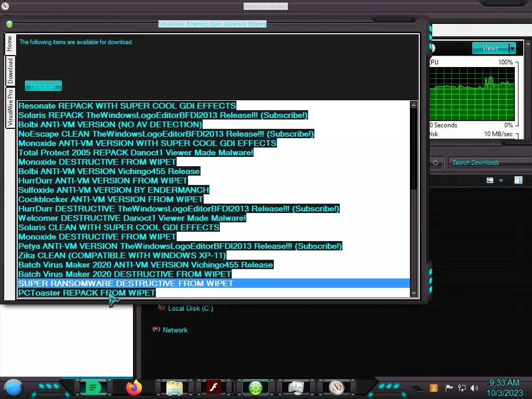Click VirusWire title Enabling Open Malware Sharing

tap(212, 24)
